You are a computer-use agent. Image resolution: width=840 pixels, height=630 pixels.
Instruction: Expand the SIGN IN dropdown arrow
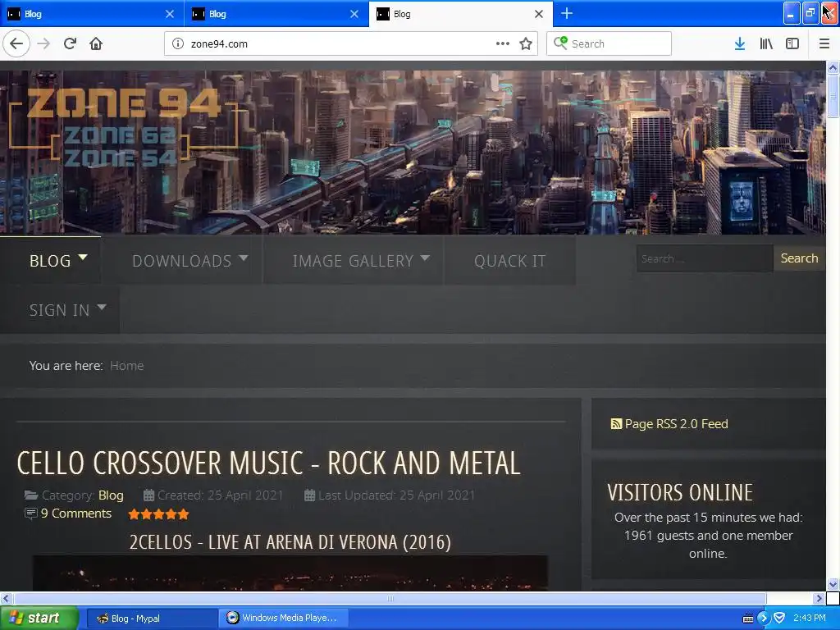101,307
